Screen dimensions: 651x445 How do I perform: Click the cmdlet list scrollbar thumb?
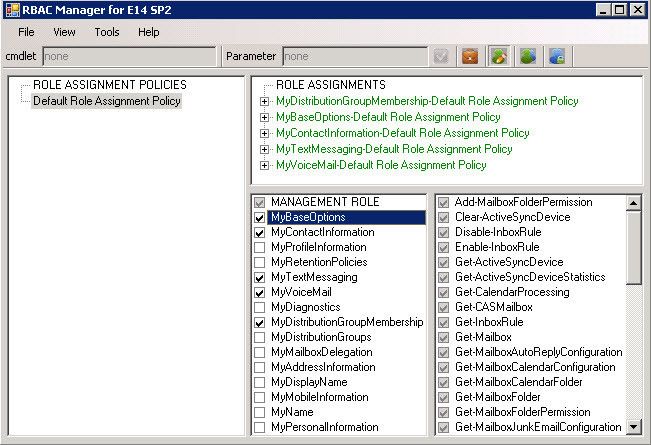634,247
